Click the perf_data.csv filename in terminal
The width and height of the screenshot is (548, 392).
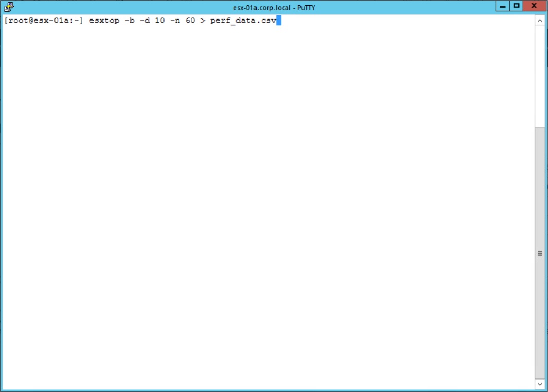tap(243, 21)
